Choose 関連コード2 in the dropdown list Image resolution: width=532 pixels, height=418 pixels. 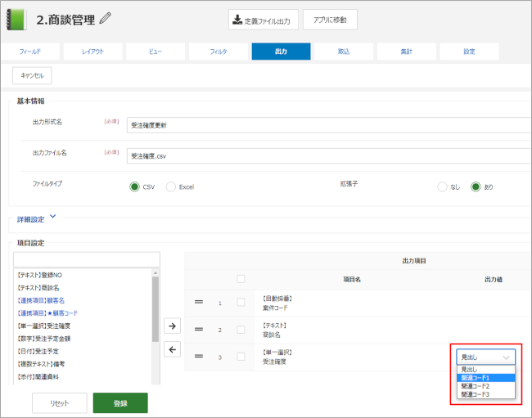coord(485,386)
